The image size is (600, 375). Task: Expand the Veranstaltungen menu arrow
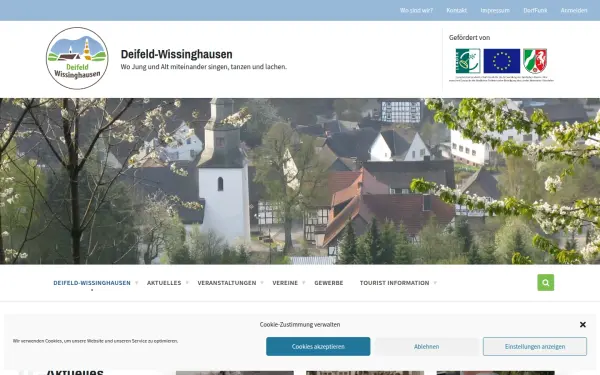tap(262, 283)
